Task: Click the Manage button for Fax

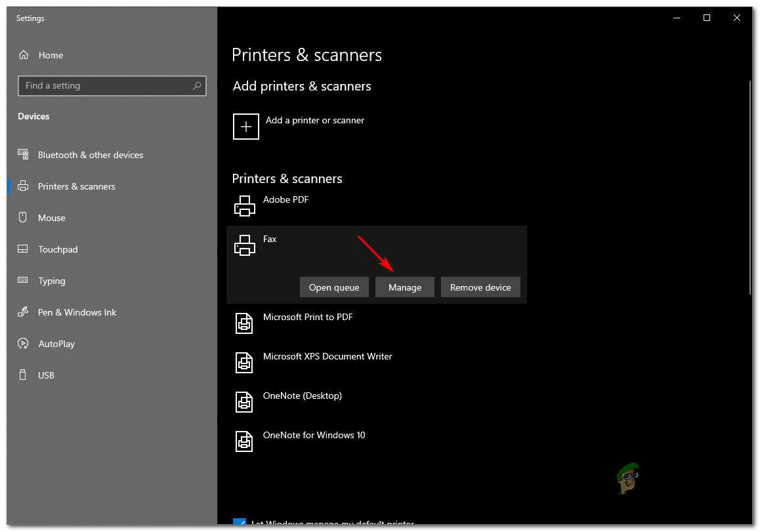Action: point(405,287)
